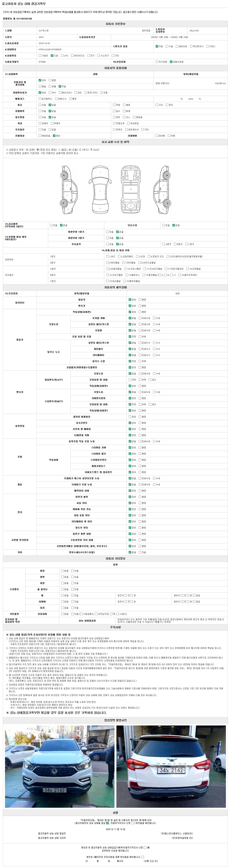Toggle the 자동 transmission checkbox
228x868 pixels.
(x=157, y=46)
